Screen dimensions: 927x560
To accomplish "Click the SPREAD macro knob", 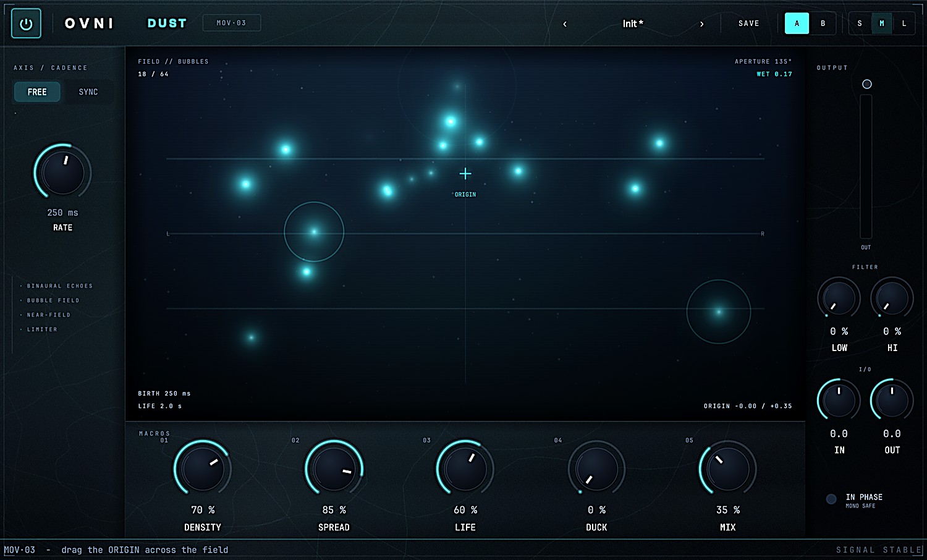I will pos(334,469).
